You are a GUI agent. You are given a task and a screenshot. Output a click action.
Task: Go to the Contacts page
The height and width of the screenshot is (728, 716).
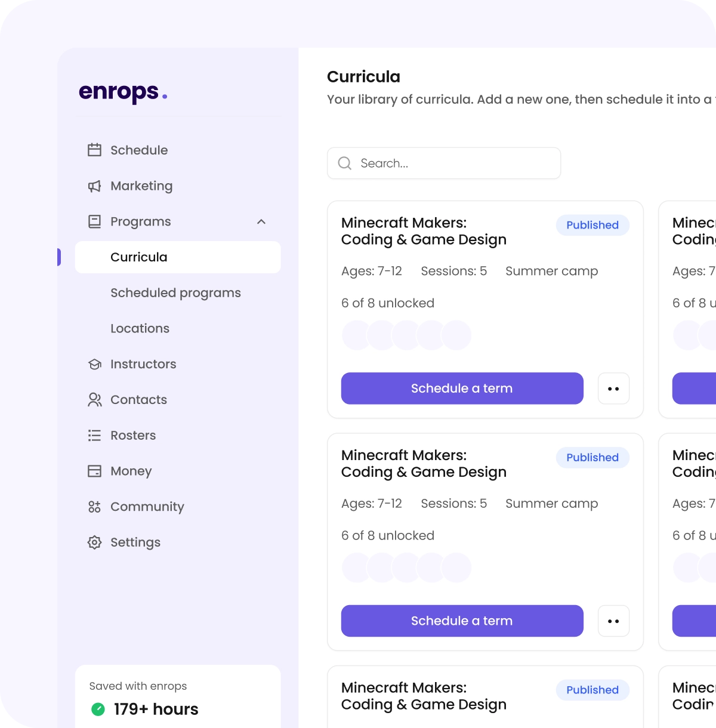[178, 400]
